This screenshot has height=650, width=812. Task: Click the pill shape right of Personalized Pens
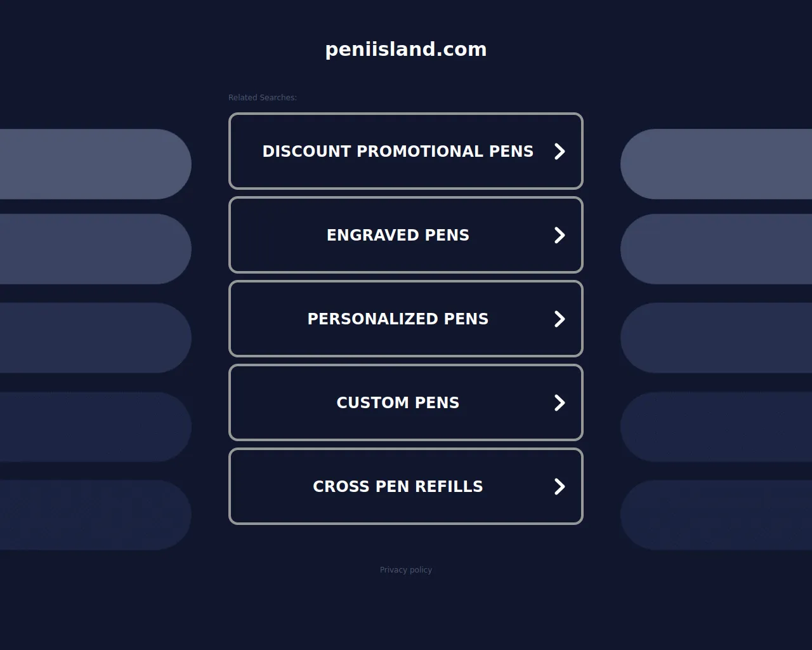pos(717,338)
